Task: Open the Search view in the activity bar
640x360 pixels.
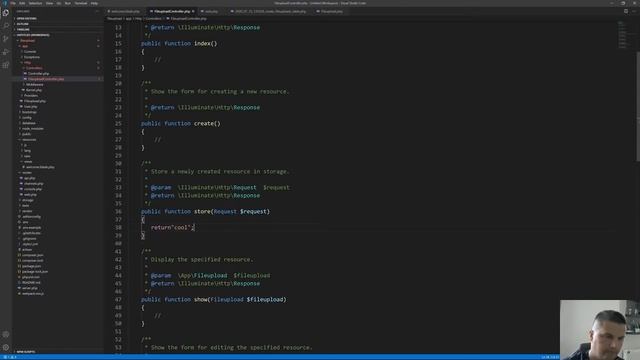Action: 6,26
